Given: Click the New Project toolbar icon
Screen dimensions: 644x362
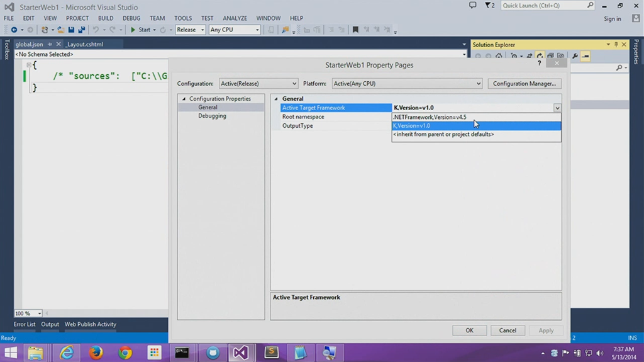Looking at the screenshot, I should coord(45,30).
